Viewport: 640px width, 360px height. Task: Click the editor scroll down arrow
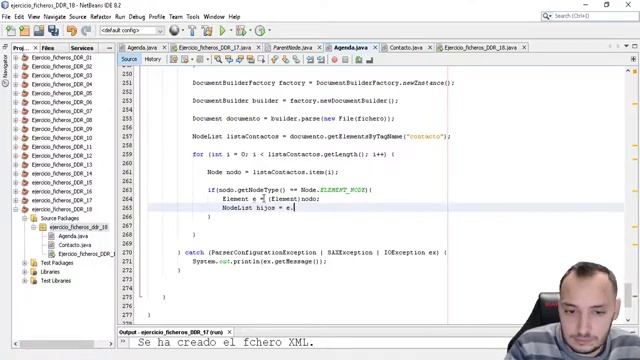click(628, 320)
